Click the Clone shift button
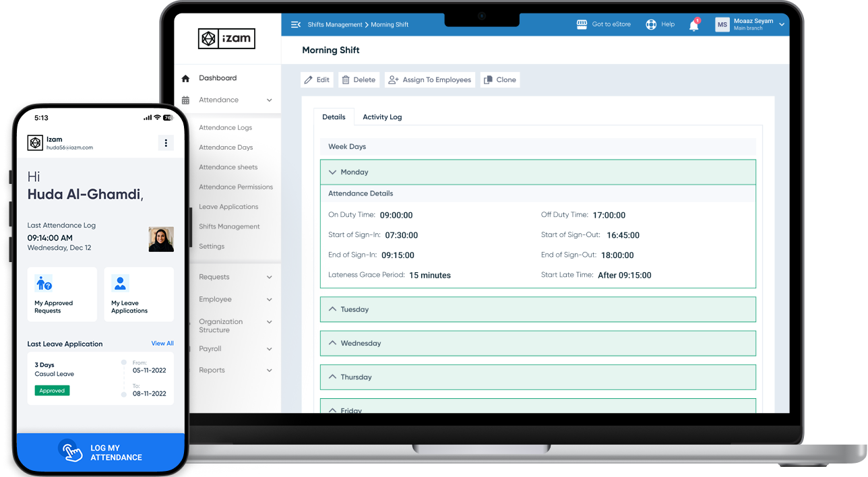This screenshot has height=477, width=868. pos(500,80)
